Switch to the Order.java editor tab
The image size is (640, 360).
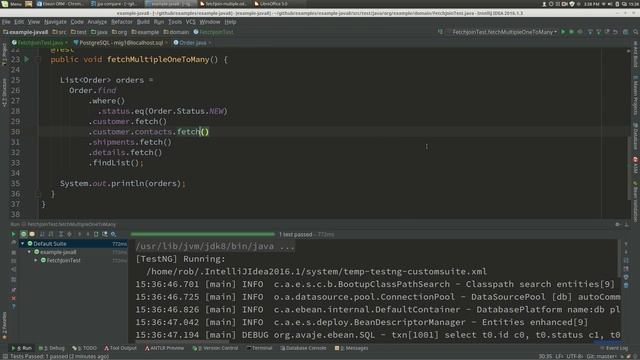[193, 42]
